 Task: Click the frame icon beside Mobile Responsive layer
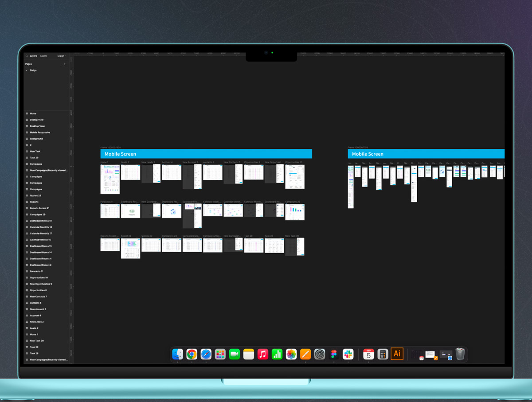27,133
